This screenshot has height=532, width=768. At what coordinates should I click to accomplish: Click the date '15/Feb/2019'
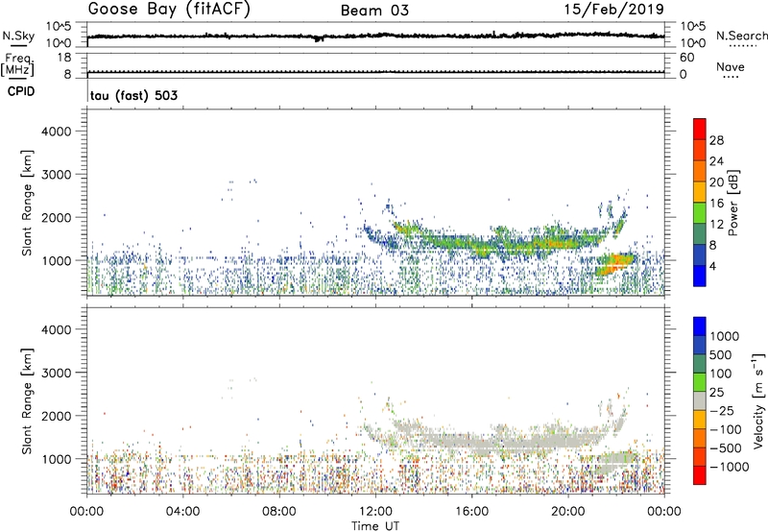point(614,10)
